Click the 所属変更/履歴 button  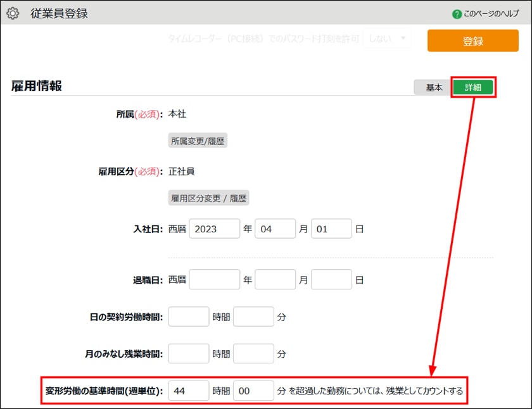point(198,141)
